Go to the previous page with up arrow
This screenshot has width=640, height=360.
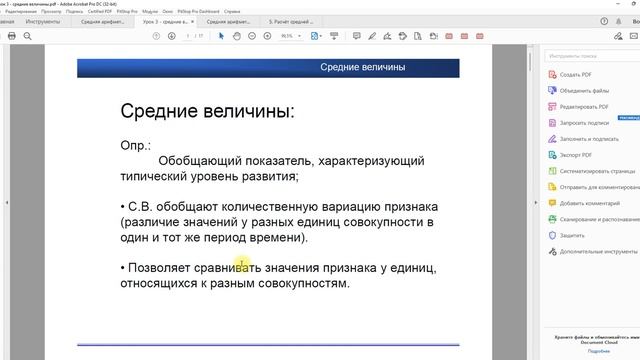[x=156, y=36]
